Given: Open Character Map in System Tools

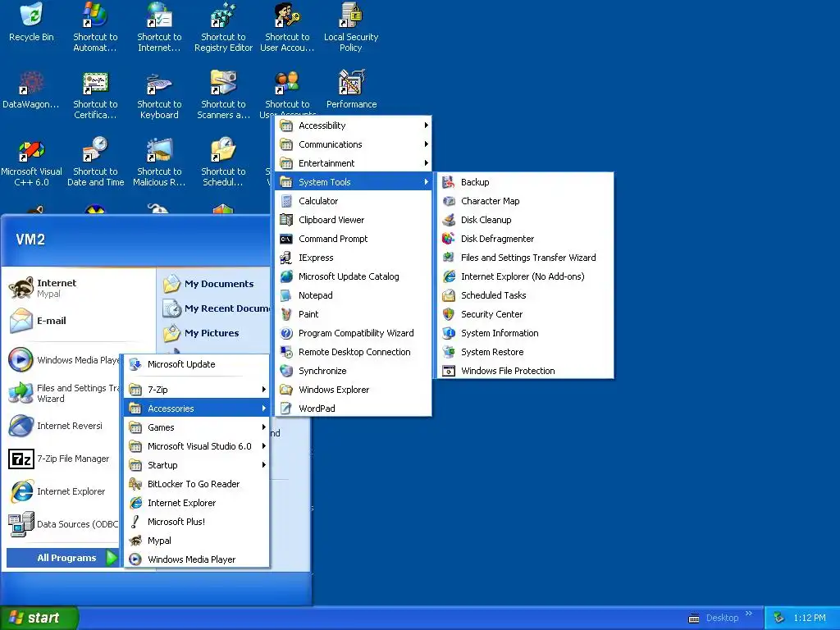Looking at the screenshot, I should coord(526,201).
